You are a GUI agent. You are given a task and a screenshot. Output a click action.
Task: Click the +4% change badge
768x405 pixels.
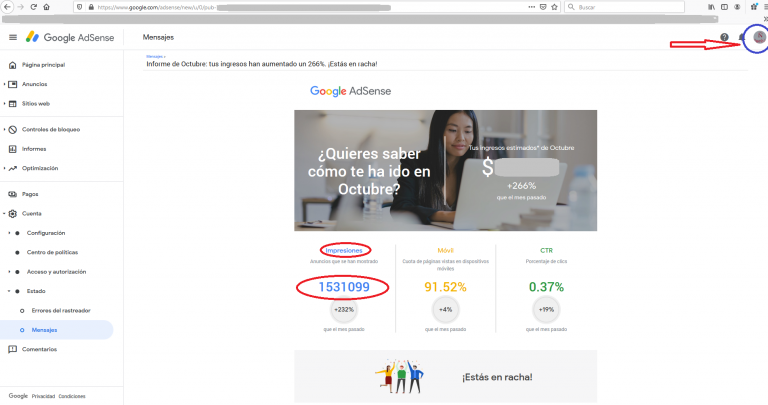click(445, 310)
